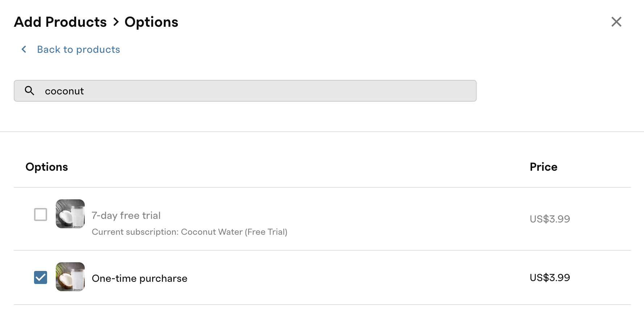Close the Add Products dialog
644x327 pixels.
point(616,22)
